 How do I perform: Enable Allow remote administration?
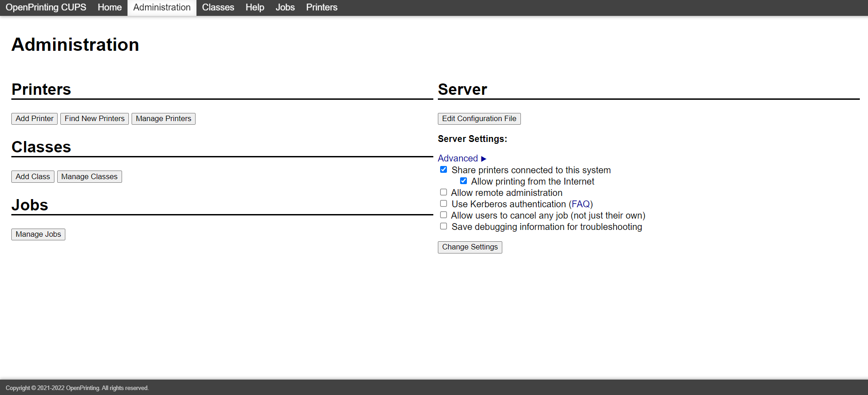pos(443,192)
